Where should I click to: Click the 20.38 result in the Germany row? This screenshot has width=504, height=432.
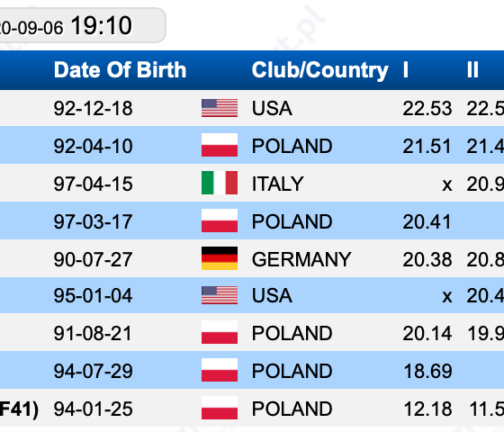tap(427, 259)
